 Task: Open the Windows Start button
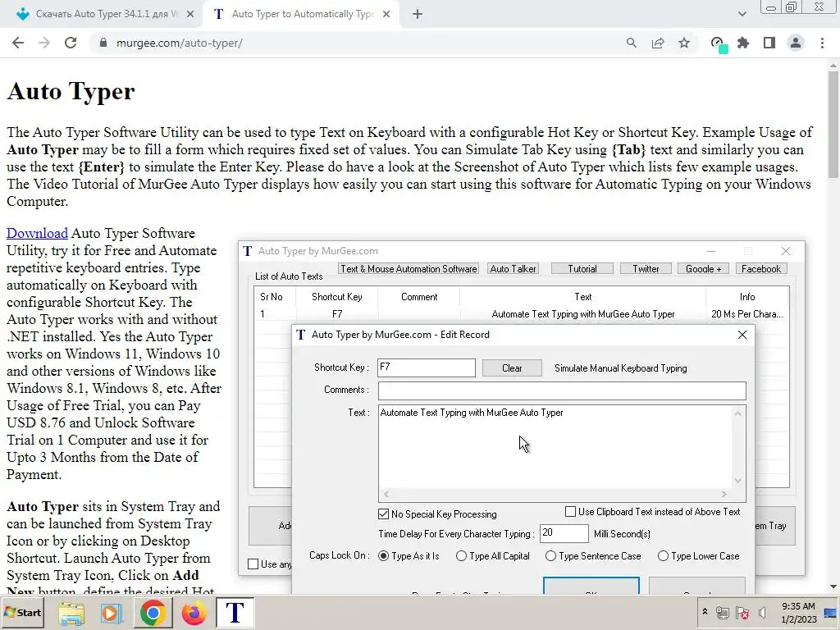tap(24, 613)
